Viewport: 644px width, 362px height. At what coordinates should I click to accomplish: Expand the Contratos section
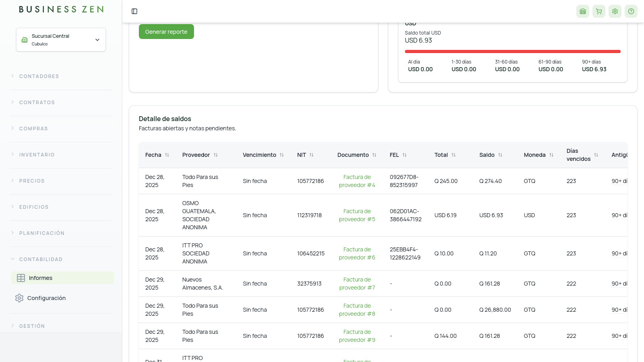(x=37, y=103)
